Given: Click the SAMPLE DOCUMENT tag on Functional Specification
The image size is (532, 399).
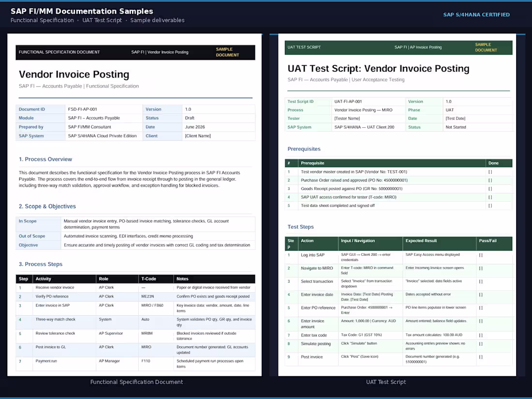Looking at the screenshot, I should [227, 52].
